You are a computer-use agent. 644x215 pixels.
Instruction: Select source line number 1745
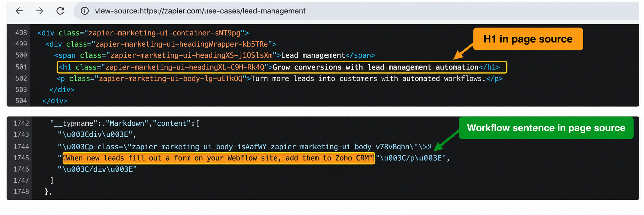21,158
